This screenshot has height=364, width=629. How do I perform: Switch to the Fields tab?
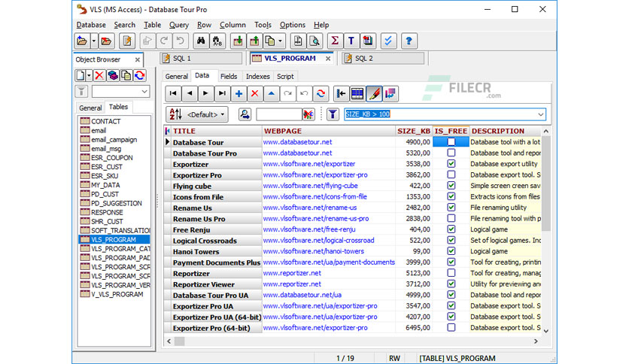229,76
